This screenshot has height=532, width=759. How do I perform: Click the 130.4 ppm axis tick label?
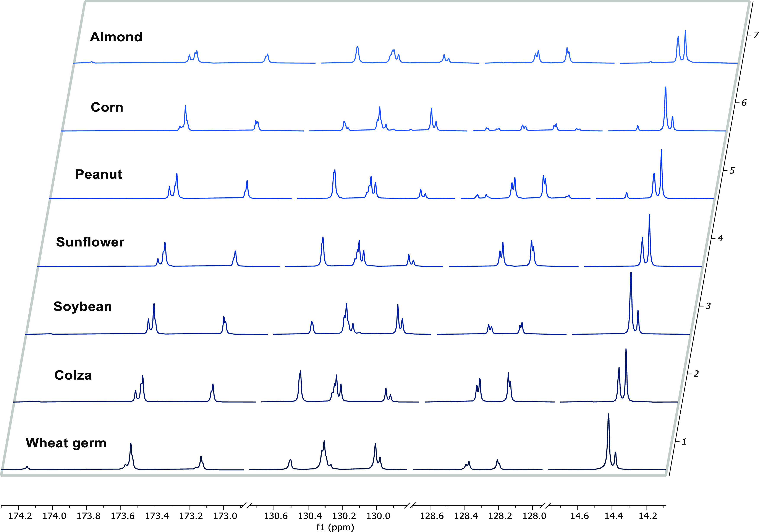(310, 516)
